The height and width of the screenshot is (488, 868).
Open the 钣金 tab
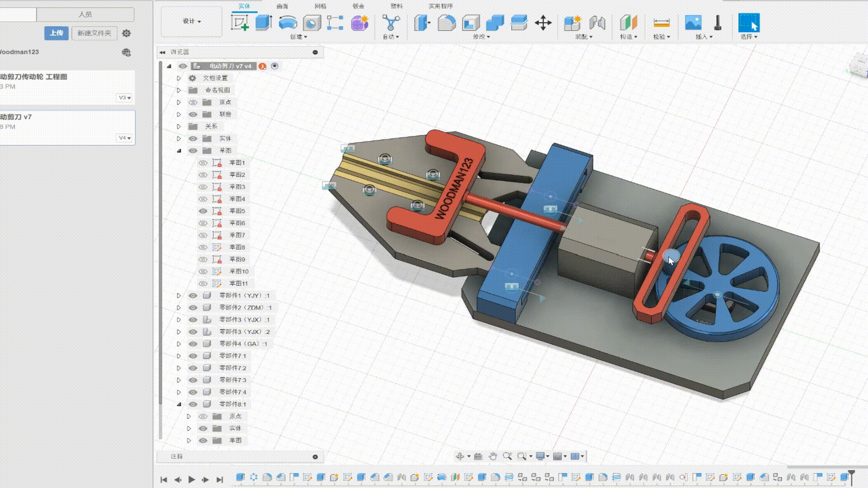pyautogui.click(x=358, y=6)
